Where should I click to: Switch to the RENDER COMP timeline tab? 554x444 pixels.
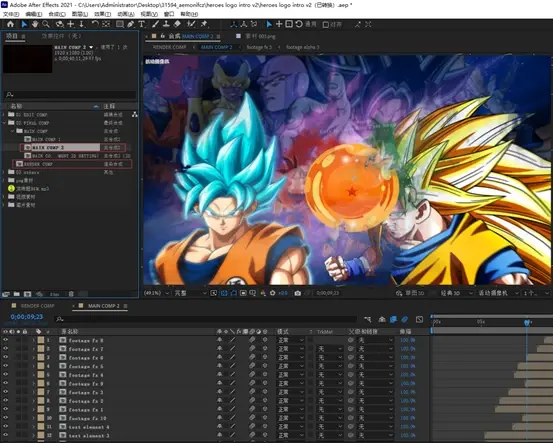click(37, 306)
